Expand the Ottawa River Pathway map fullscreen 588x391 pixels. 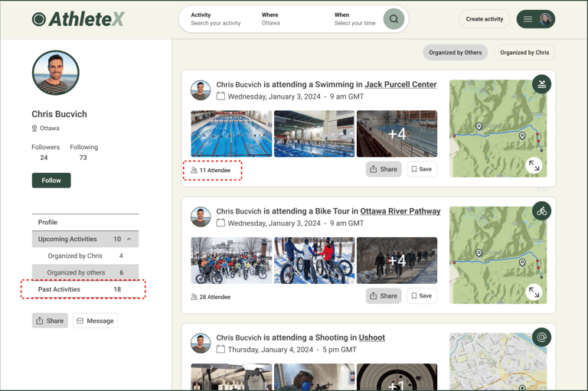pos(534,292)
